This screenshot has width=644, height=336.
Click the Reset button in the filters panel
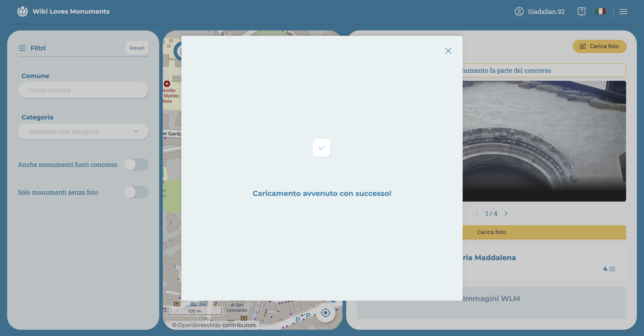point(137,48)
